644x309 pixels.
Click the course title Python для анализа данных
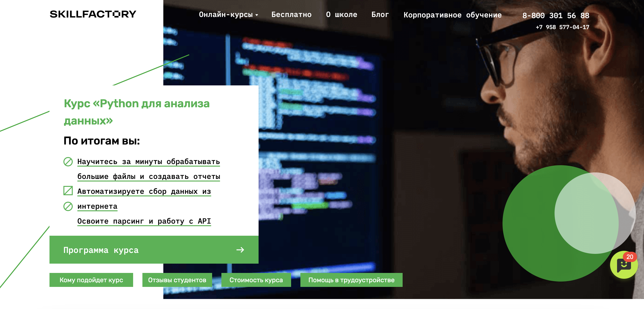coord(137,112)
